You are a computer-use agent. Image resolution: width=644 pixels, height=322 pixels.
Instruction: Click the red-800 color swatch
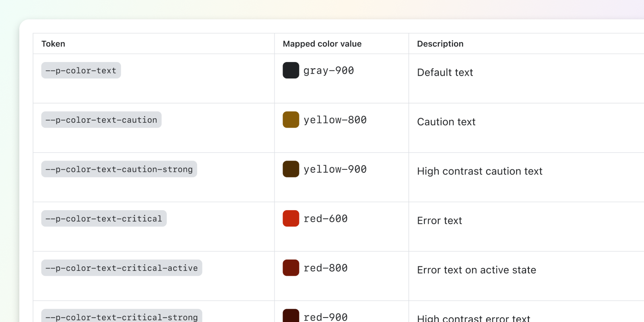[x=291, y=268]
